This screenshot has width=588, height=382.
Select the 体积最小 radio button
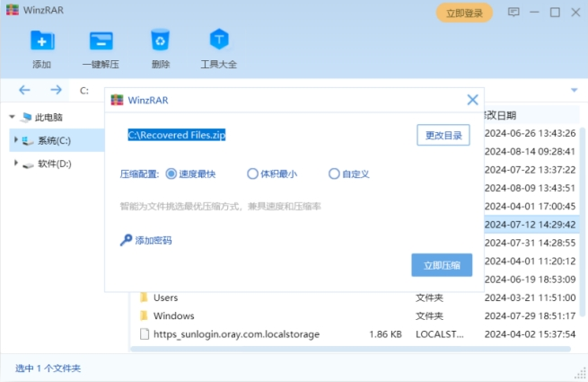coord(252,173)
